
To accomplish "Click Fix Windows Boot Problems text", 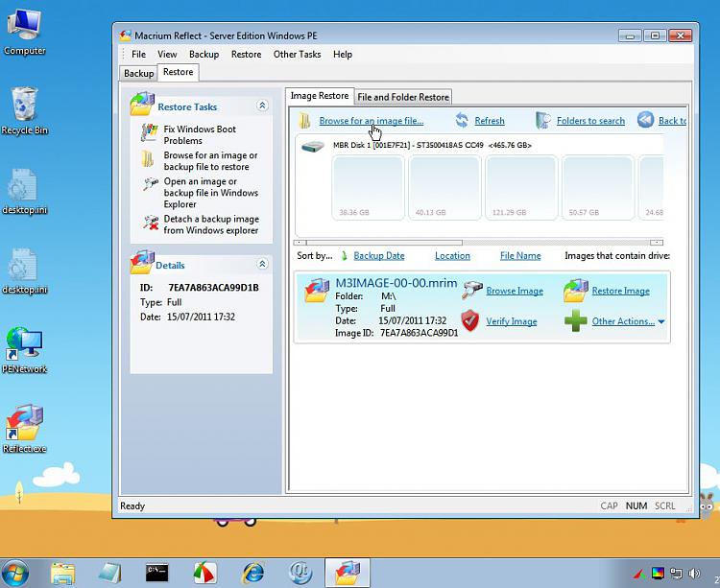I will (x=200, y=135).
